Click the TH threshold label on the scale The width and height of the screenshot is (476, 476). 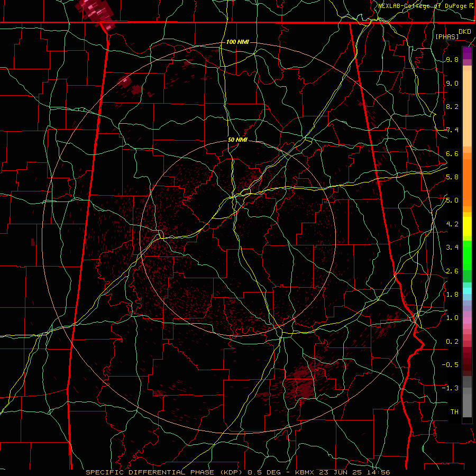454,411
